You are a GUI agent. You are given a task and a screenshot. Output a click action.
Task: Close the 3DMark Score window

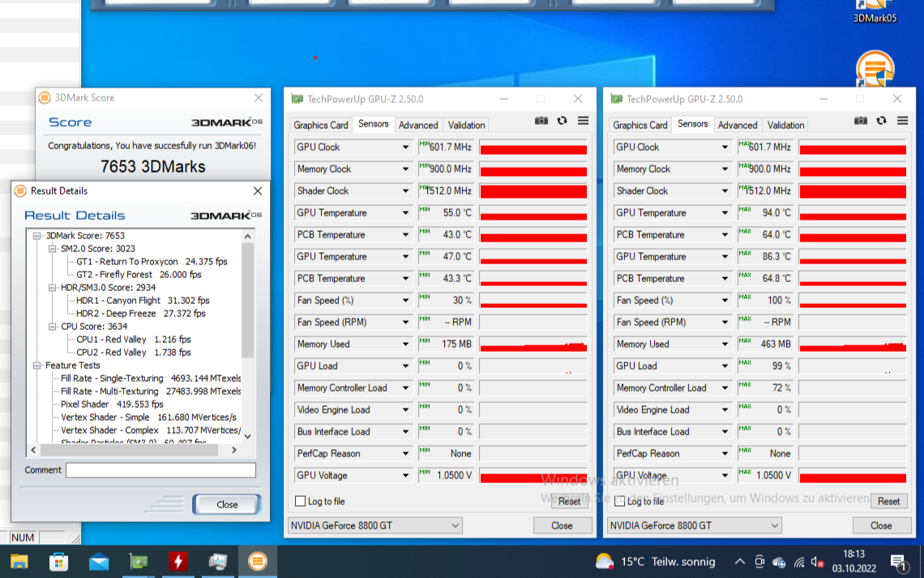coord(259,98)
